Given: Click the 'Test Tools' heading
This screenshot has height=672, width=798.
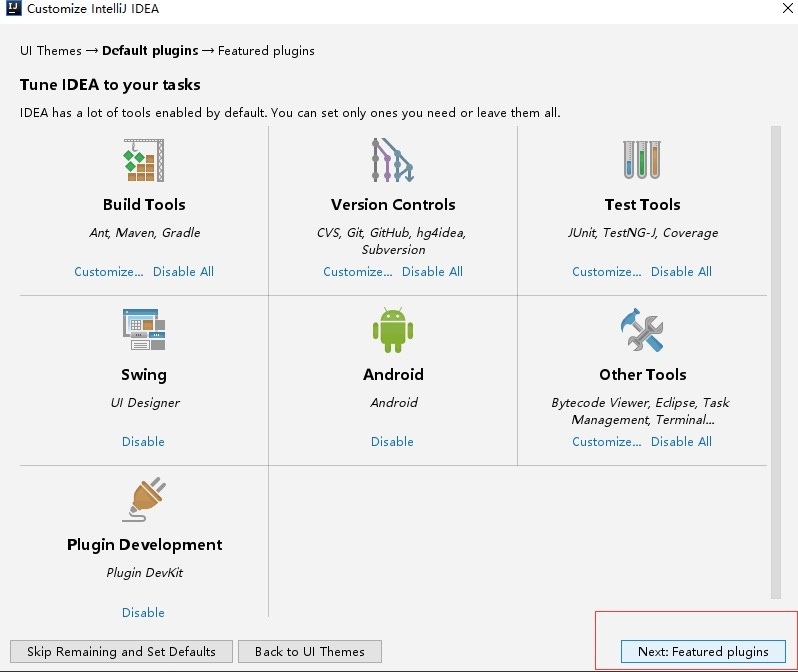Looking at the screenshot, I should tap(642, 205).
